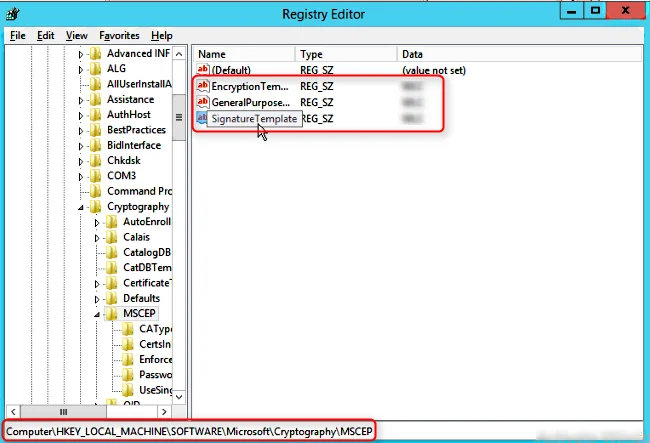Select the Certificate tree key

147,283
